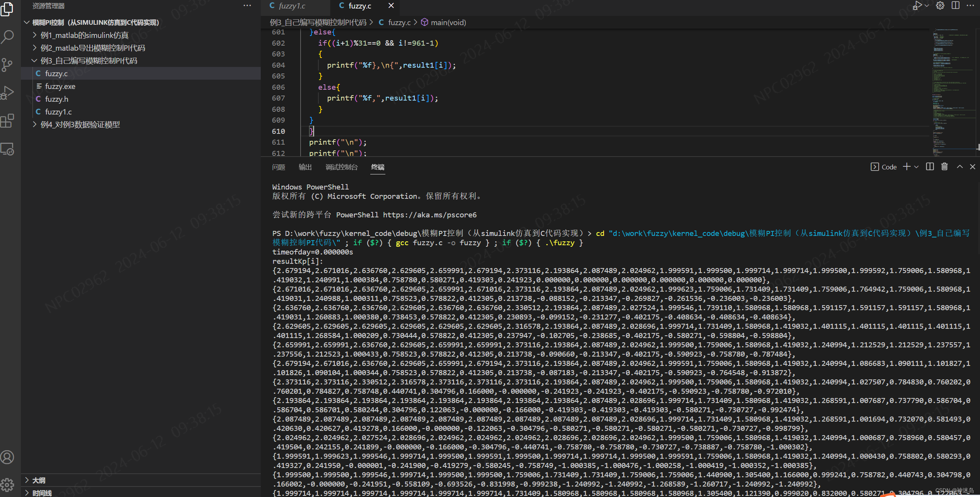Open the Remote Explorer icon

[8, 149]
